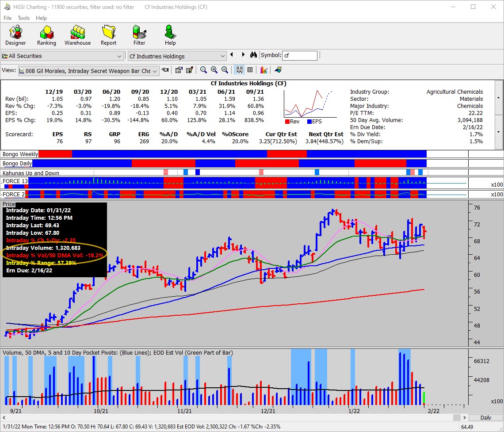504x432 pixels.
Task: Maximize the HGSI Charting window
Action: click(473, 7)
